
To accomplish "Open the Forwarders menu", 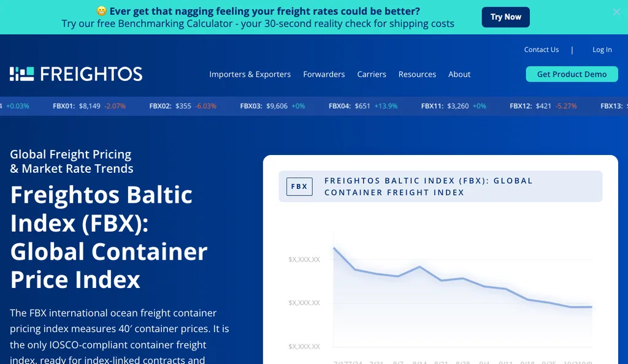I will coord(324,74).
